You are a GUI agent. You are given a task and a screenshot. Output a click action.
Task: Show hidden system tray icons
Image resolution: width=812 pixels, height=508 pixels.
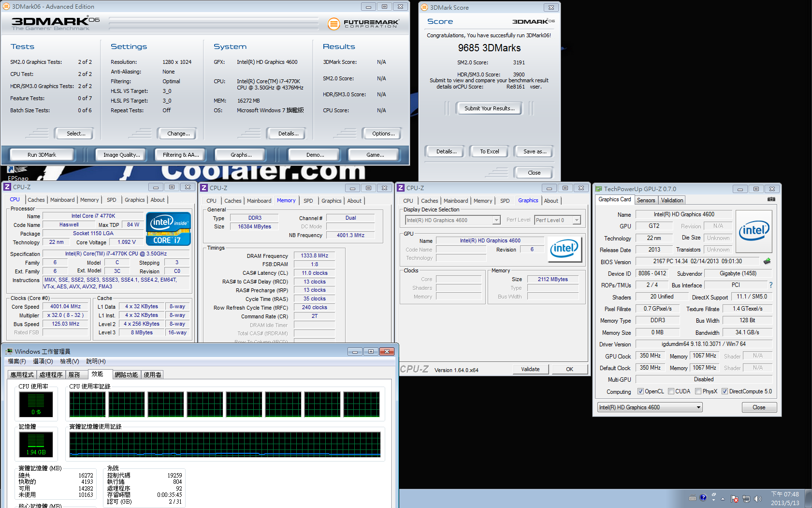(x=723, y=499)
